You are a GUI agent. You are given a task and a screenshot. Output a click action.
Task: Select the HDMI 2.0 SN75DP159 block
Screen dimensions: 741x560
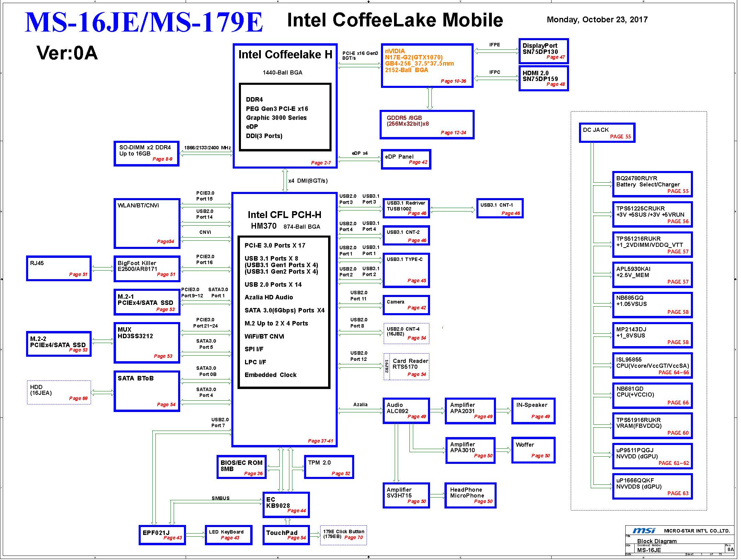pos(544,78)
